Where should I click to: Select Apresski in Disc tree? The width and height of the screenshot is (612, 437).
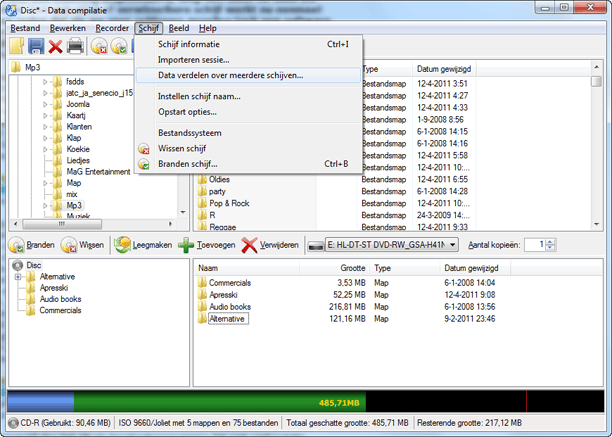[53, 288]
